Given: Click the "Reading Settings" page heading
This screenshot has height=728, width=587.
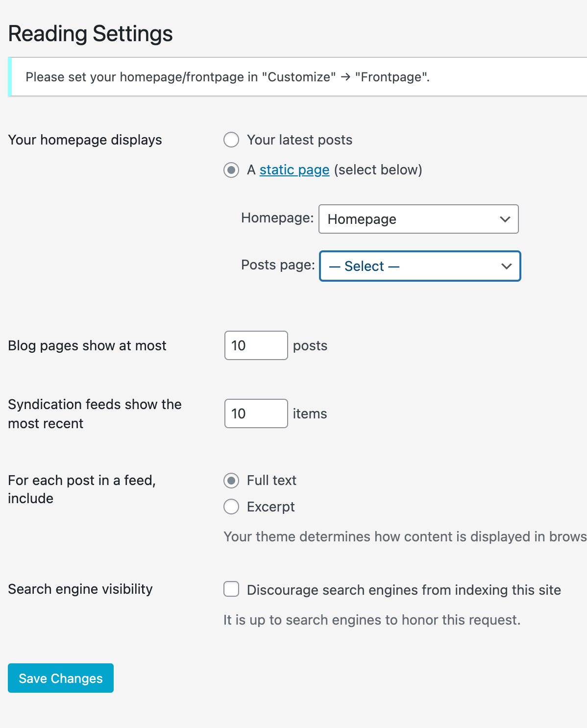Looking at the screenshot, I should [x=91, y=34].
